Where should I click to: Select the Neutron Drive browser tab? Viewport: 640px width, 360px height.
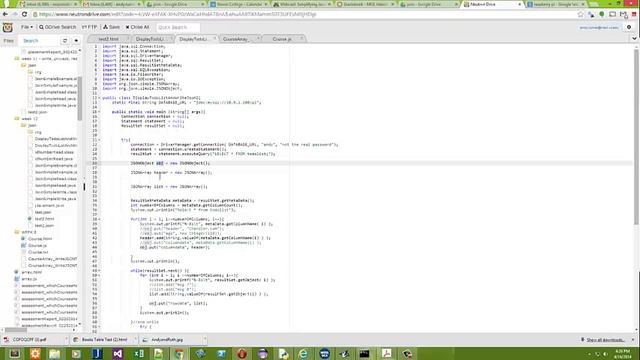[x=493, y=4]
